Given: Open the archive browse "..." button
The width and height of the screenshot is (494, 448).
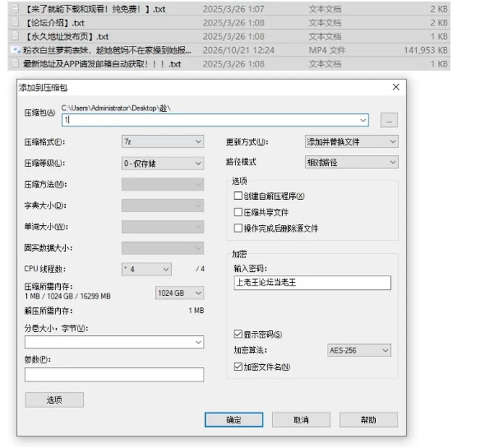Looking at the screenshot, I should (389, 120).
